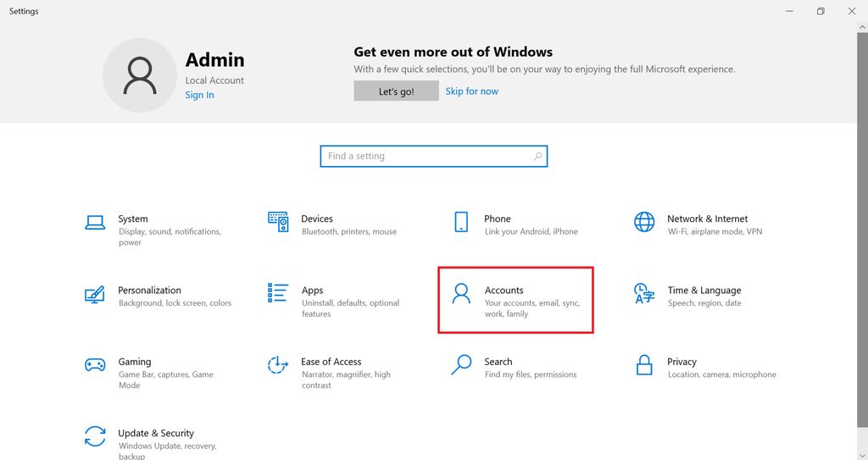The height and width of the screenshot is (460, 868).
Task: Open the Privacy padlock icon
Action: (x=644, y=365)
